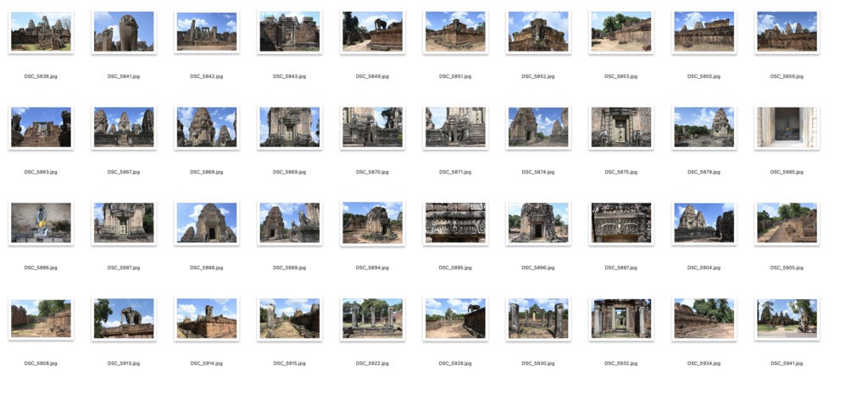Click the file name DSC_5922.jpg
This screenshot has width=868, height=410.
pyautogui.click(x=373, y=363)
